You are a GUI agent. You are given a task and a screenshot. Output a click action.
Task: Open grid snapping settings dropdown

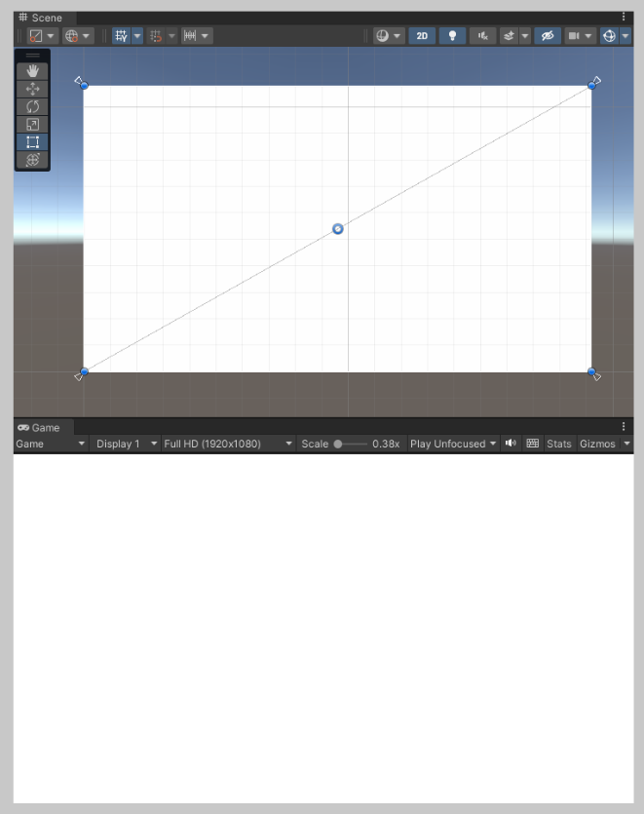pos(171,36)
